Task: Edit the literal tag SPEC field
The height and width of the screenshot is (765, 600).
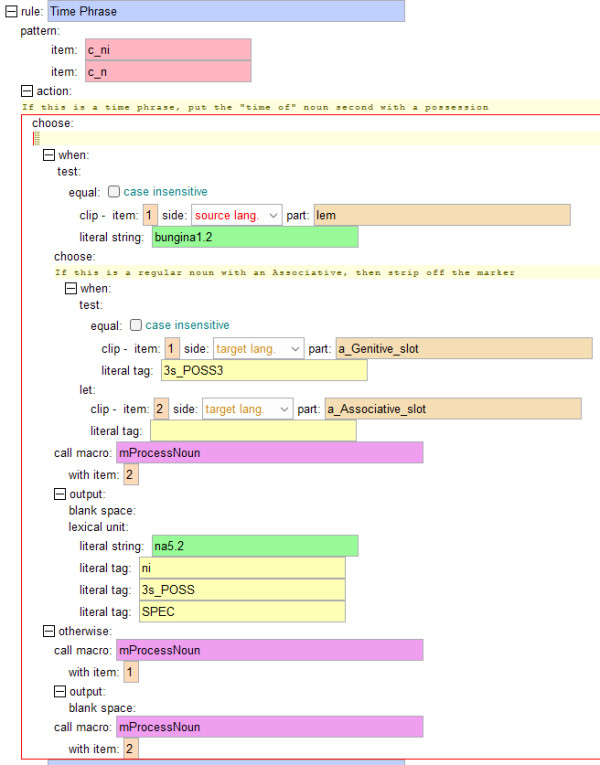Action: click(242, 612)
